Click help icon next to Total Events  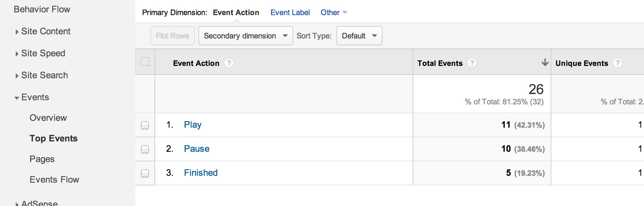click(472, 63)
